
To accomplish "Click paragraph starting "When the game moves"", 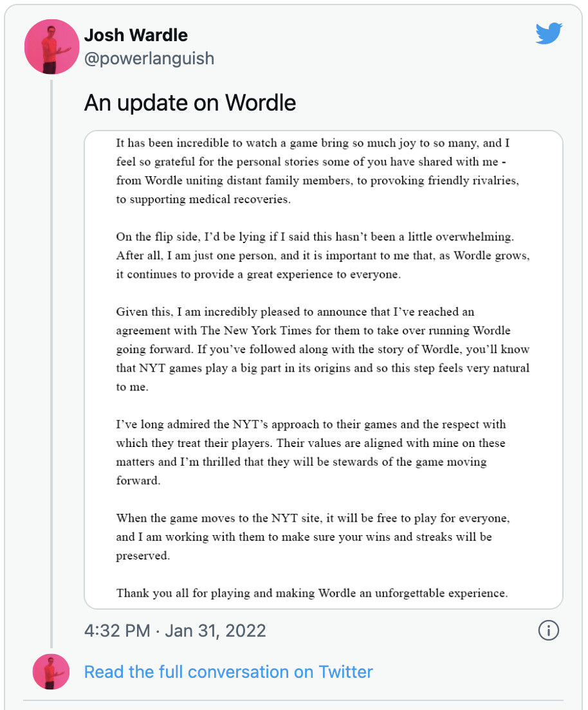I will coord(312,536).
